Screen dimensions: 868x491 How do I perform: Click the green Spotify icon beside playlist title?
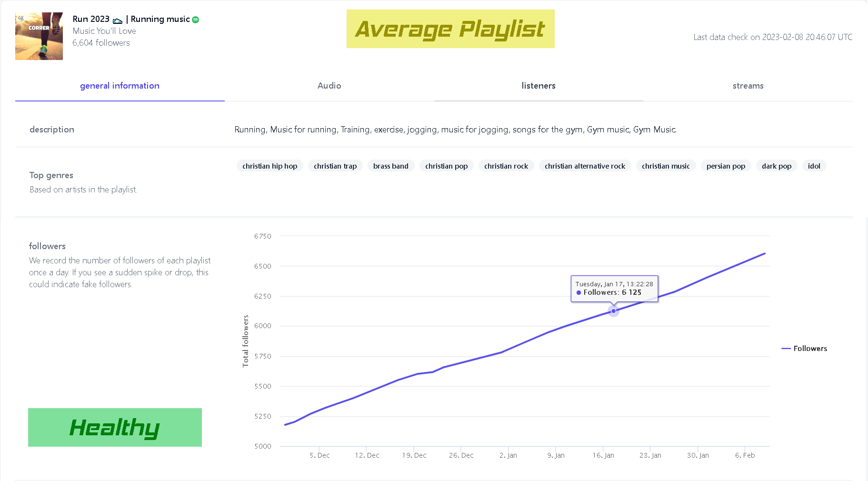195,20
